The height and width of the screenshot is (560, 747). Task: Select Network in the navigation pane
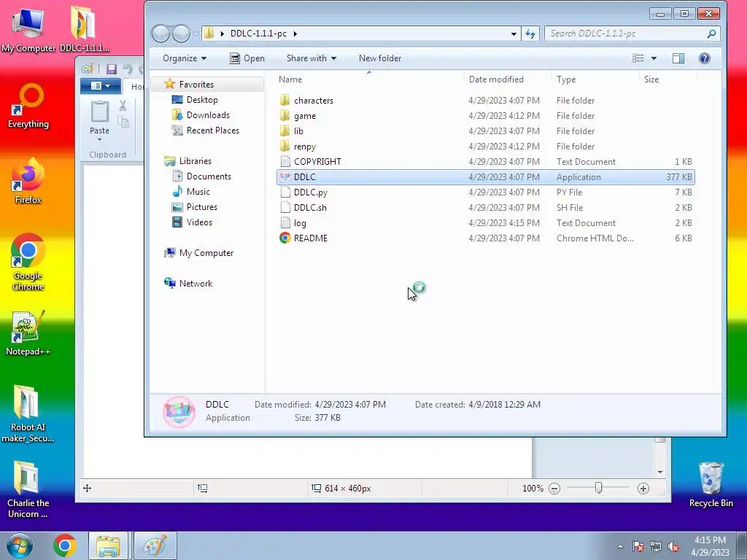coord(196,284)
